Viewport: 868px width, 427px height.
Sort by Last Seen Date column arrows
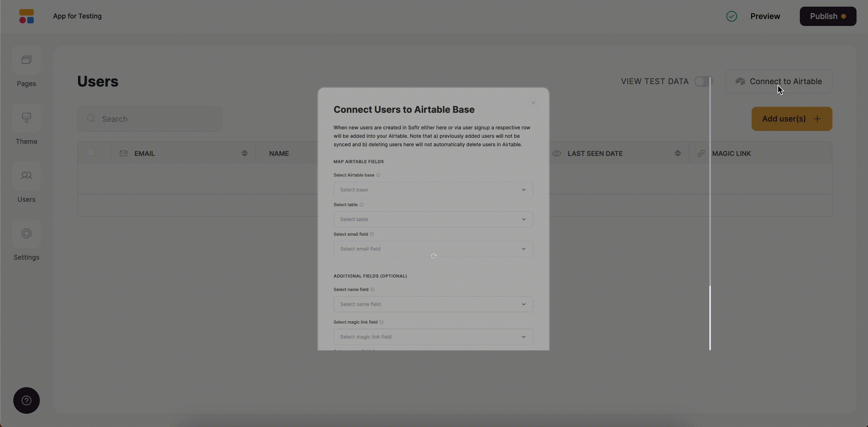678,154
